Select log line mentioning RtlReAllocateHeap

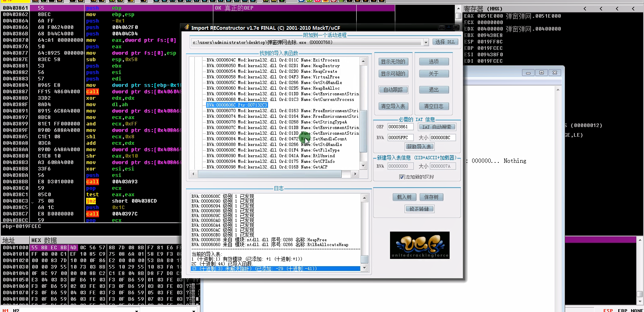270,244
